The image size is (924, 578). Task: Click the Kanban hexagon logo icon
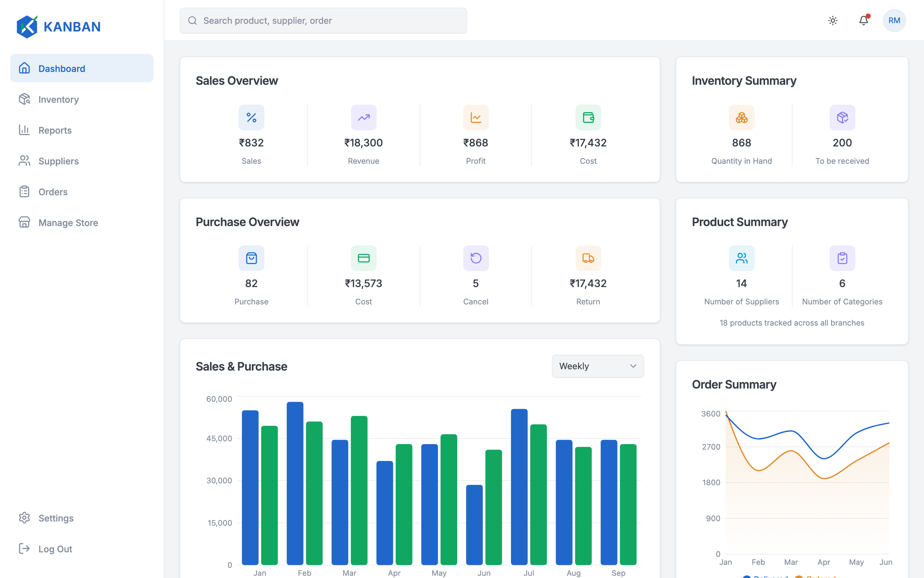27,27
